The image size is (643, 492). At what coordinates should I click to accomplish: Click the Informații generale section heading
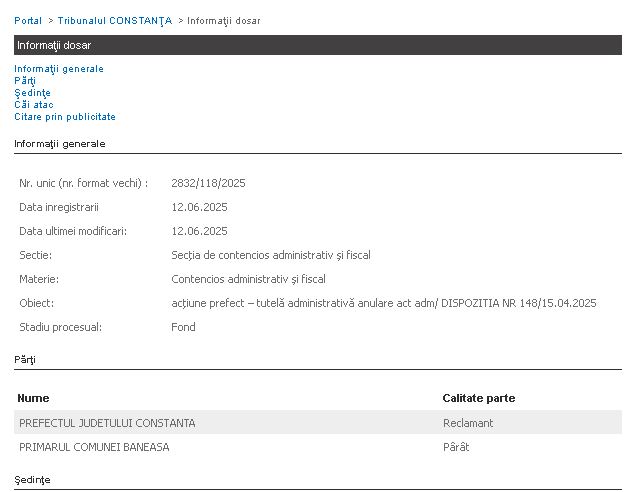click(x=60, y=144)
